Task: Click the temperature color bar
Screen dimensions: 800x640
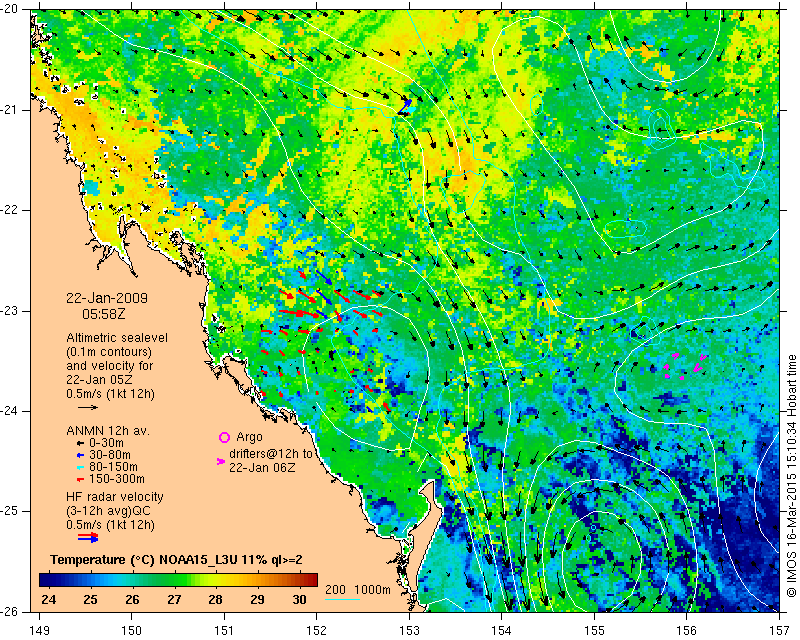Action: 178,580
